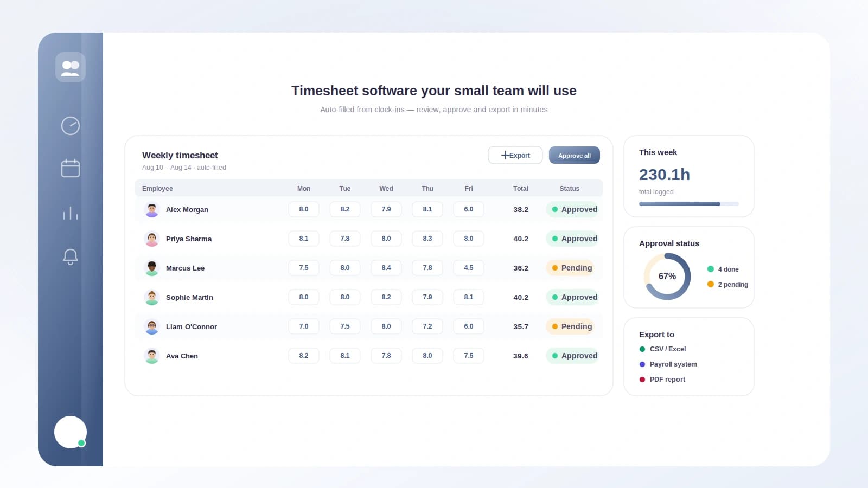The width and height of the screenshot is (868, 488).
Task: Select Sophie Martin's Wednesday hours field
Action: pos(386,297)
